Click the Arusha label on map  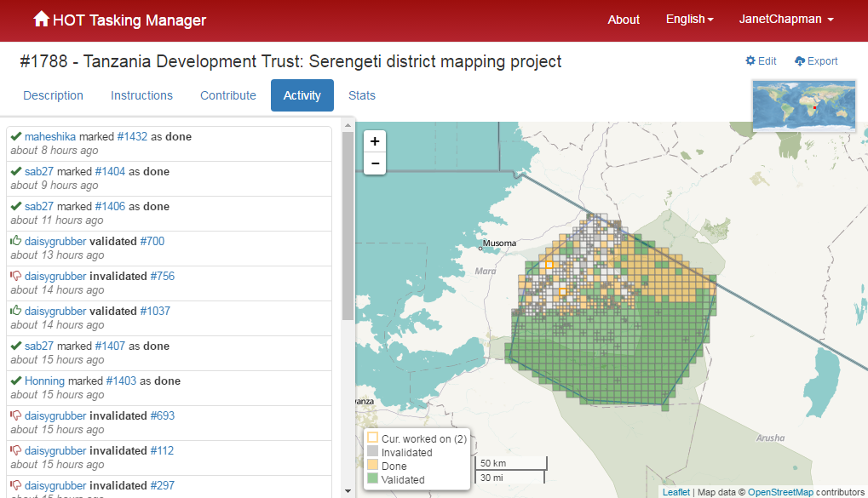coord(771,438)
